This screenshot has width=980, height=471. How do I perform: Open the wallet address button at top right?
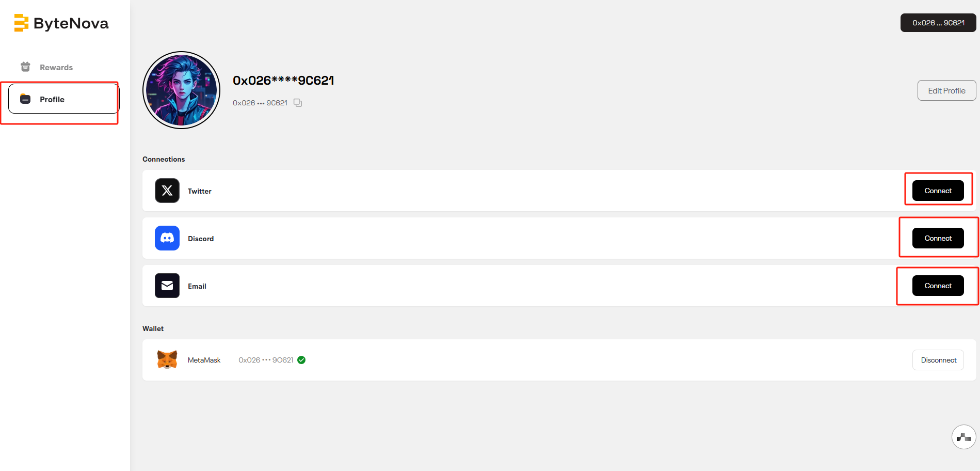click(938, 23)
